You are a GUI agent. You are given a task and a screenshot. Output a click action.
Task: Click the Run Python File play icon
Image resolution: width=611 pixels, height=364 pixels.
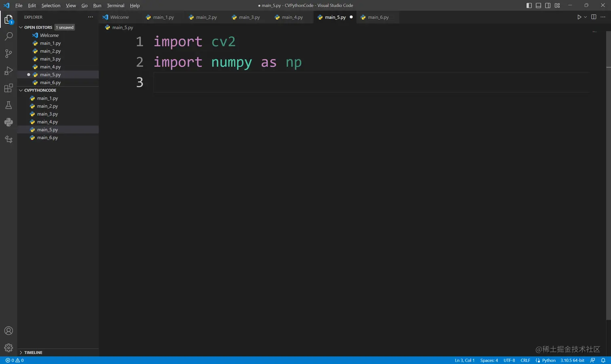point(579,17)
